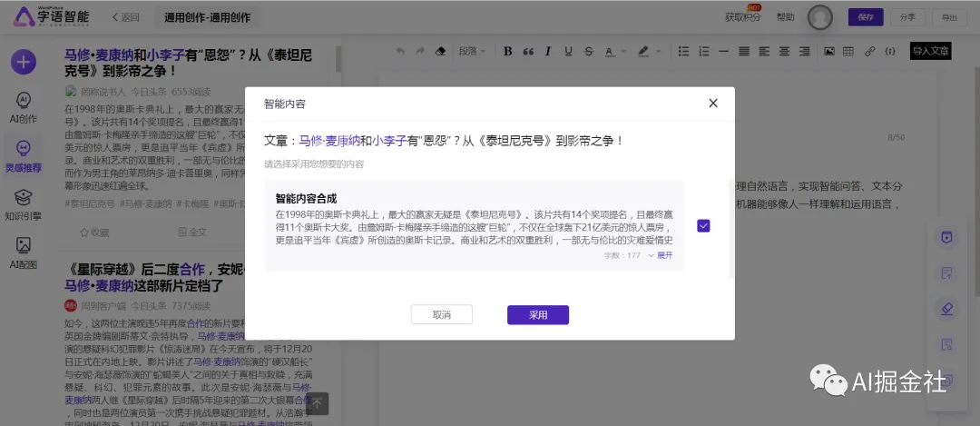Undo the last edit

tap(401, 51)
